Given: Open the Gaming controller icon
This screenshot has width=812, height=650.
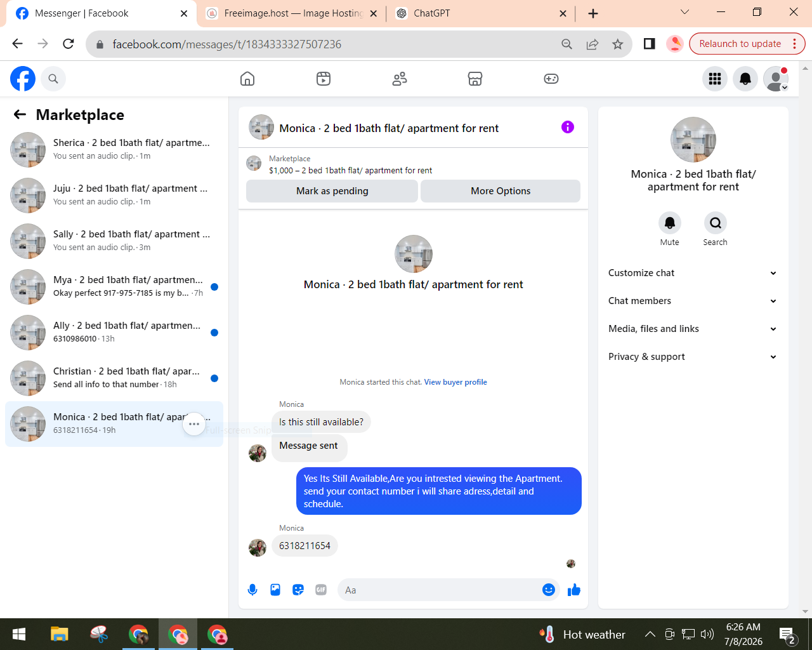Looking at the screenshot, I should (551, 79).
